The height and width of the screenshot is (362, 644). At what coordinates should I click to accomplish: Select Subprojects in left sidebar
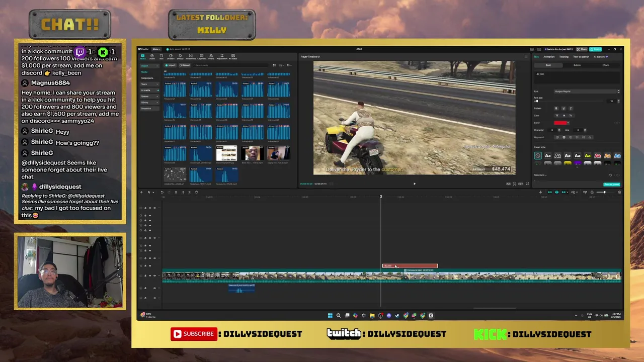(147, 78)
